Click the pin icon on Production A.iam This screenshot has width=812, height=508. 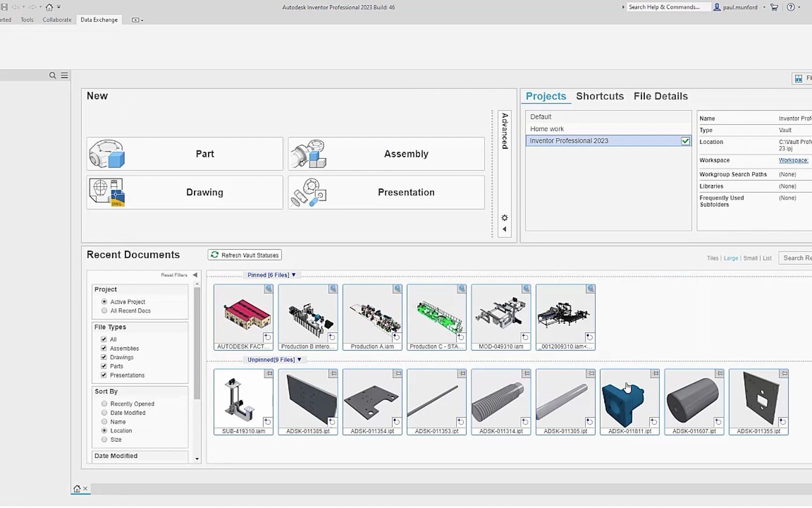point(398,288)
